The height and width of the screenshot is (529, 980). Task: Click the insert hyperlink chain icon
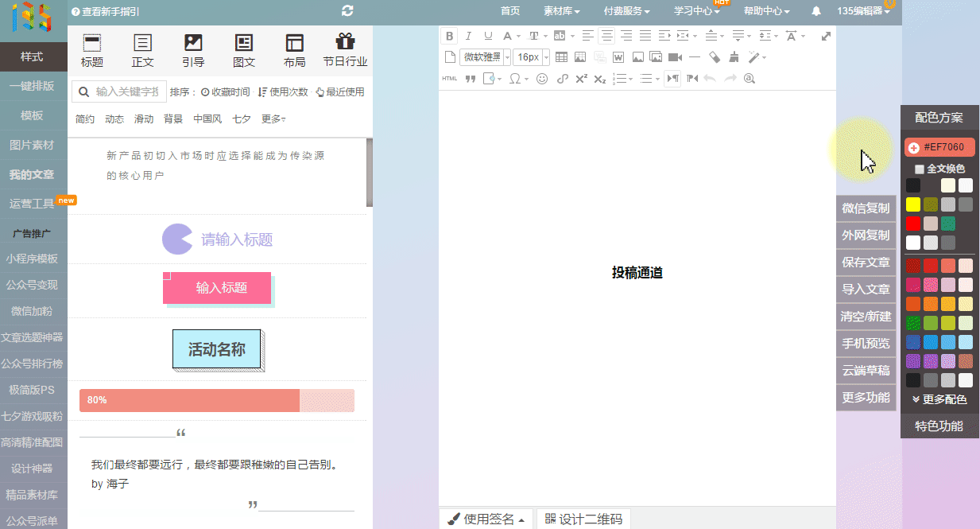pos(563,79)
